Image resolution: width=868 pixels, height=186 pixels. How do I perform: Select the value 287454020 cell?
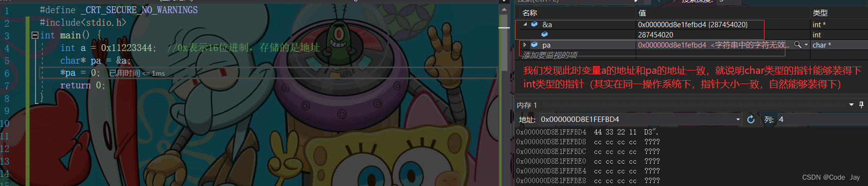(656, 34)
